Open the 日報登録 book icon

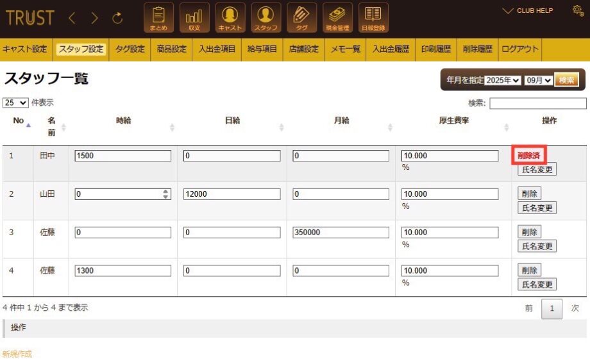click(373, 18)
